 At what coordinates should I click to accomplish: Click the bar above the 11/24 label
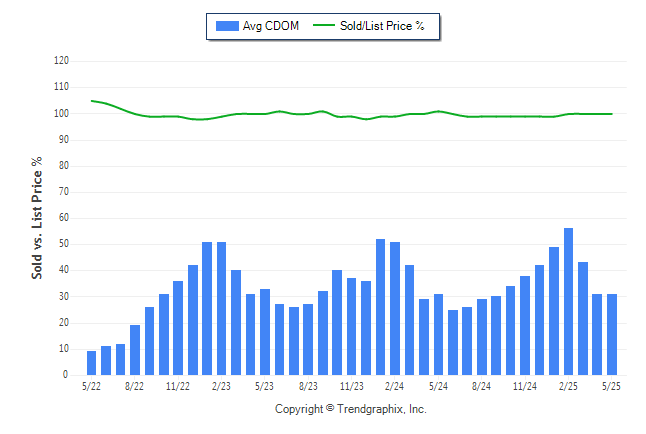pos(525,325)
